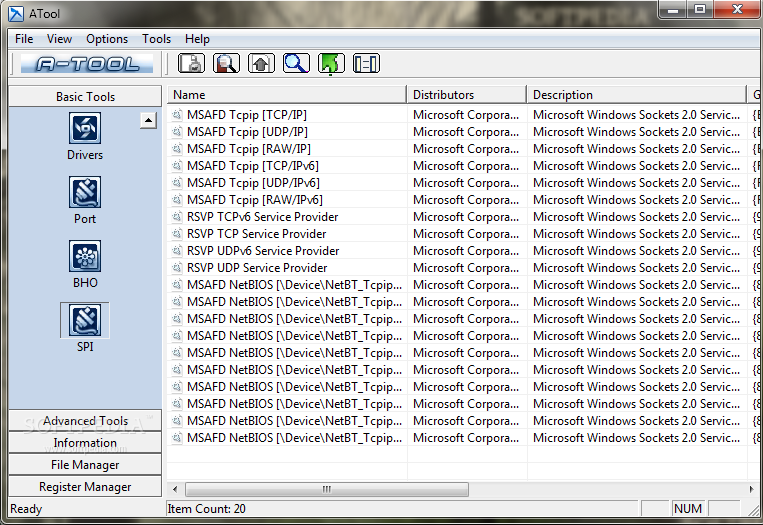Click the A-TOOL logo banner
763x525 pixels.
pyautogui.click(x=87, y=64)
